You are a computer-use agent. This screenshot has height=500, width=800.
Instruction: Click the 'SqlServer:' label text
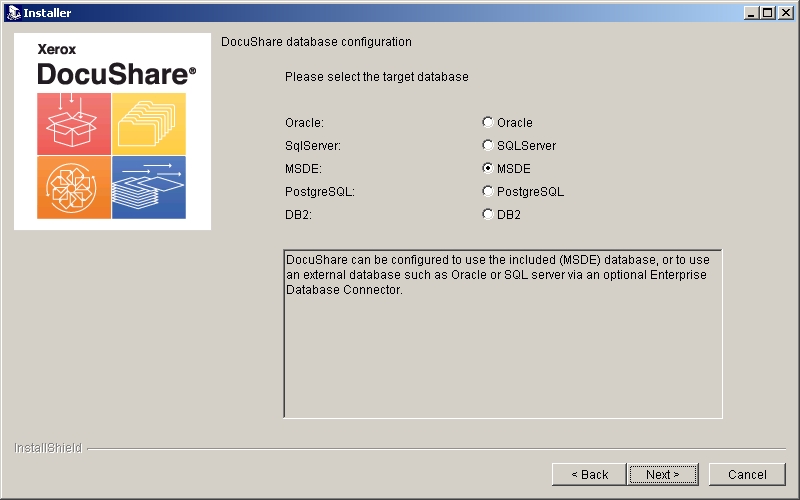point(313,146)
